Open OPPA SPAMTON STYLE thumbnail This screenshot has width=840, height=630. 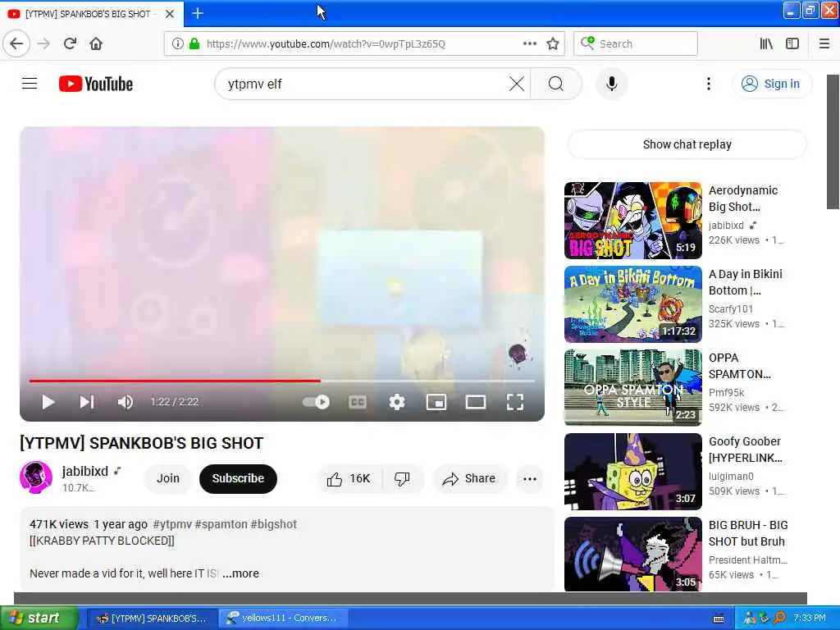click(x=632, y=387)
